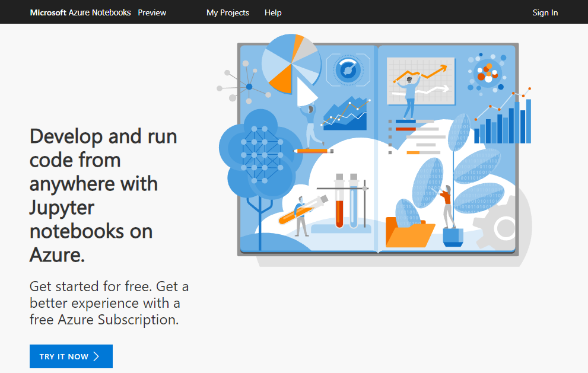Viewport: 588px width, 373px height.
Task: Open the Help menu item
Action: coord(273,12)
